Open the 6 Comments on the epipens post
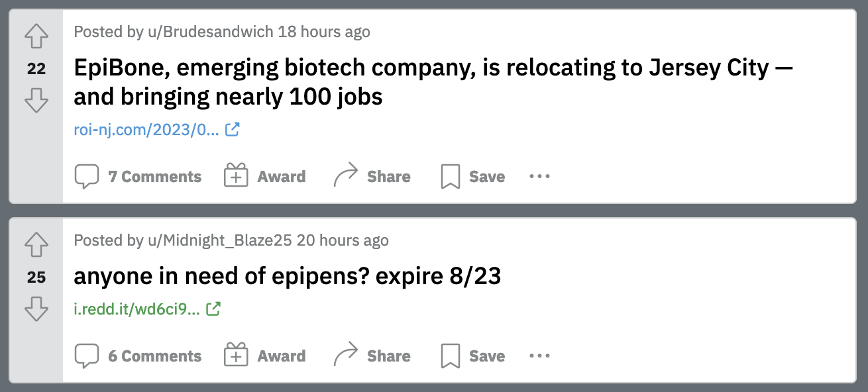 [x=138, y=356]
